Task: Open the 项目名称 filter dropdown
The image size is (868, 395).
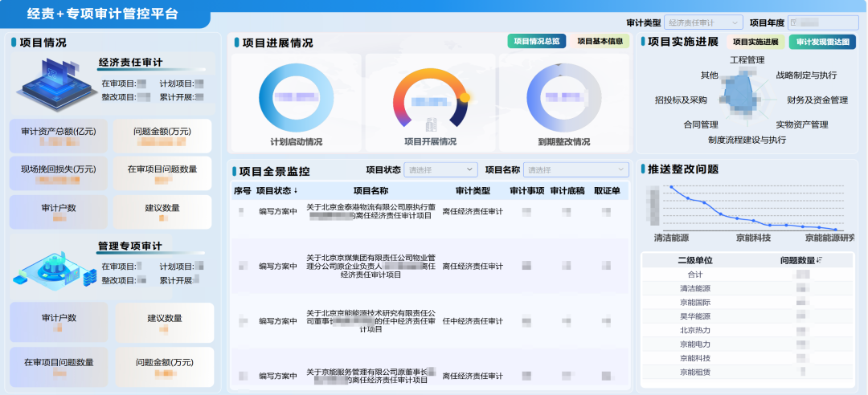Action: coord(575,169)
